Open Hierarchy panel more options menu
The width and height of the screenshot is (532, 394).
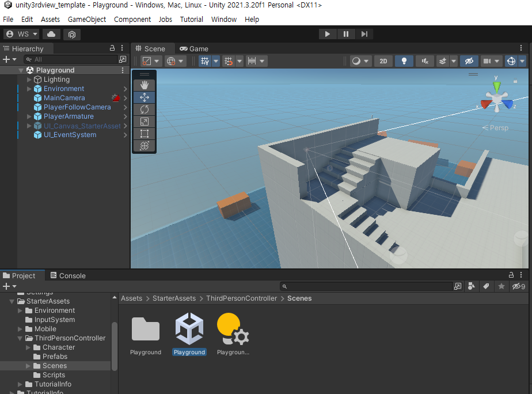coord(122,48)
